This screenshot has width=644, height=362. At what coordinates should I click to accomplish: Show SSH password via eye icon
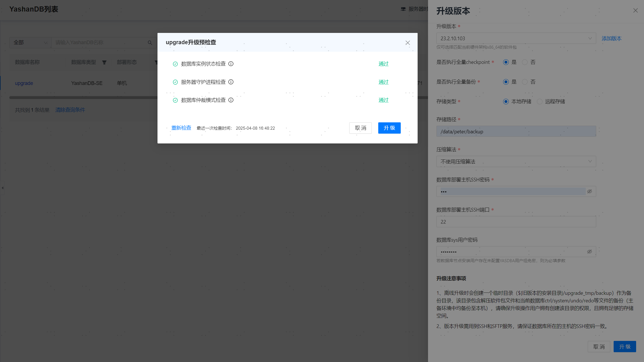(589, 192)
